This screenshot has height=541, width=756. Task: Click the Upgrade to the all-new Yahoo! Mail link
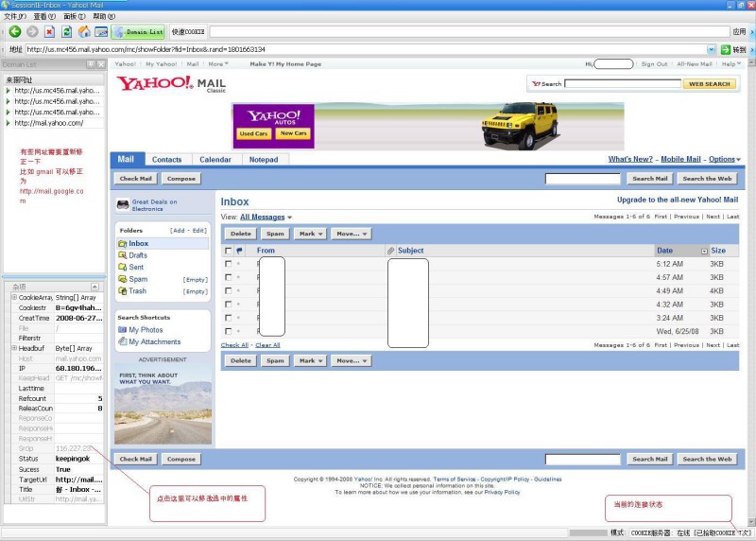coord(678,200)
